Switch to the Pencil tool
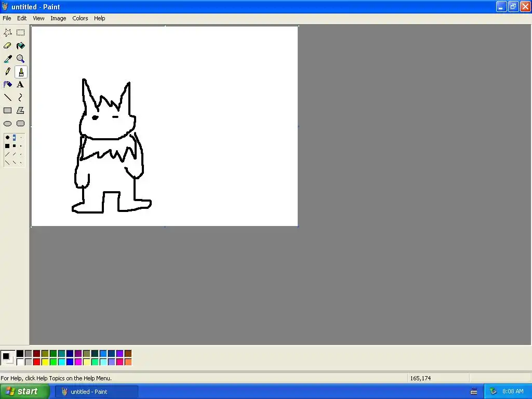532x399 pixels. pyautogui.click(x=7, y=72)
